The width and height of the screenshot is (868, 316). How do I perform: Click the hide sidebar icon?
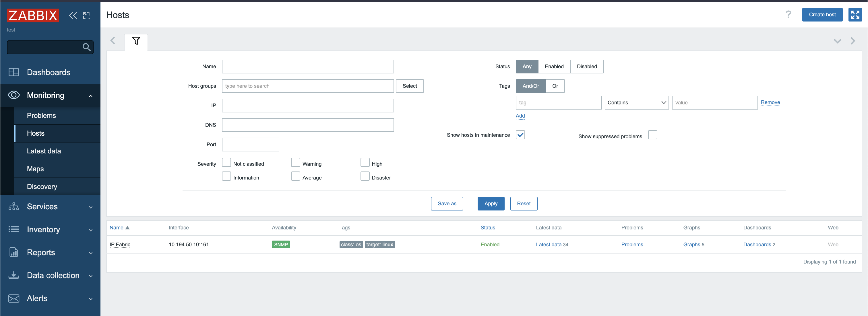(87, 15)
